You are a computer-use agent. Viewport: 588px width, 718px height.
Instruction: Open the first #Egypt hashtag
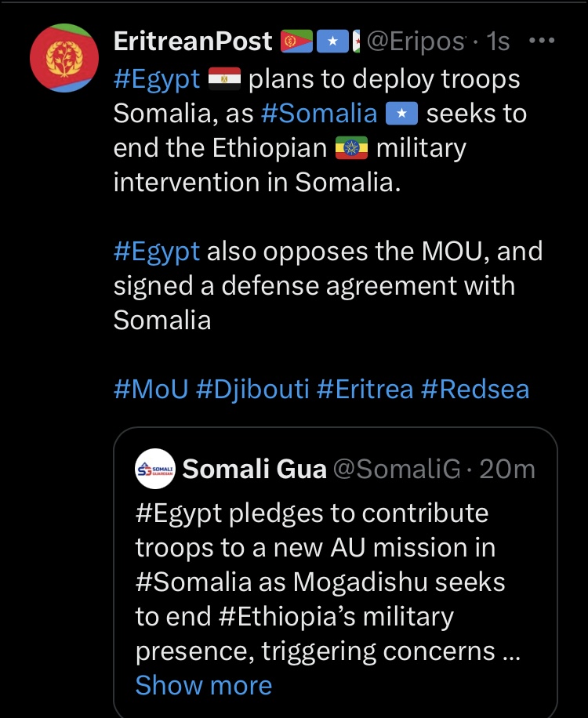[x=157, y=78]
